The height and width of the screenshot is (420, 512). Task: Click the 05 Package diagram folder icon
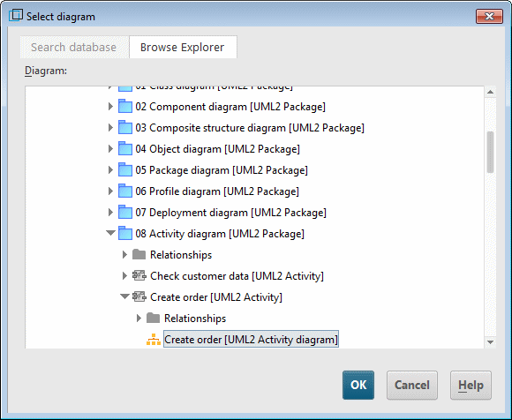tap(125, 170)
